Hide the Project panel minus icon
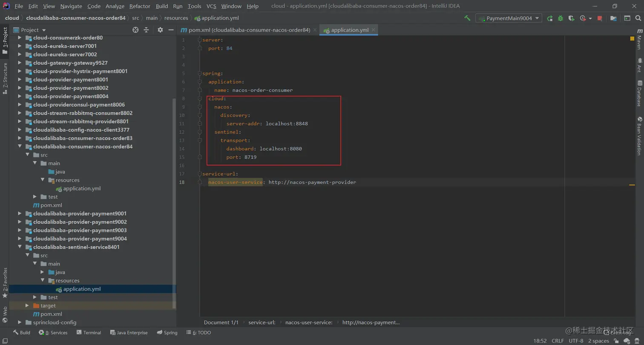Screen dimensions: 644x345 (171, 30)
